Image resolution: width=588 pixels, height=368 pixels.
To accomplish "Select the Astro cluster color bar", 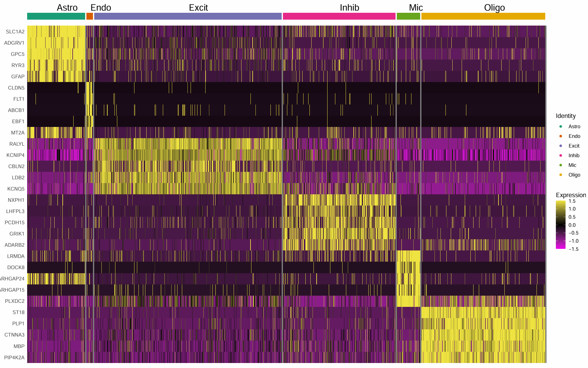I will (x=56, y=16).
